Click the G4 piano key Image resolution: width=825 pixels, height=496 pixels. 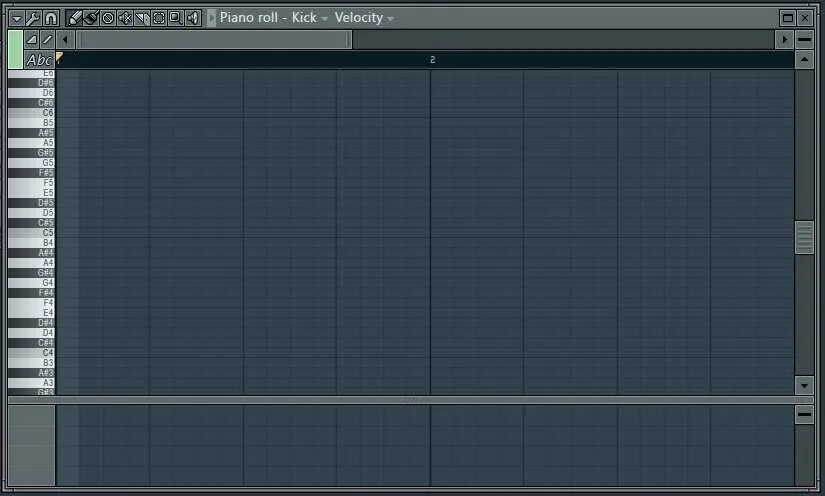click(x=32, y=282)
